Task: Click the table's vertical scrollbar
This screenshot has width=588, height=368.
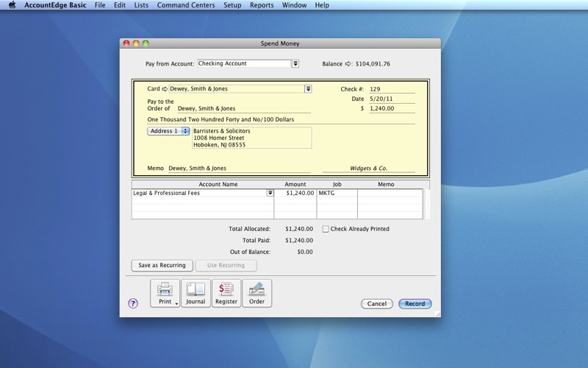Action: point(426,204)
